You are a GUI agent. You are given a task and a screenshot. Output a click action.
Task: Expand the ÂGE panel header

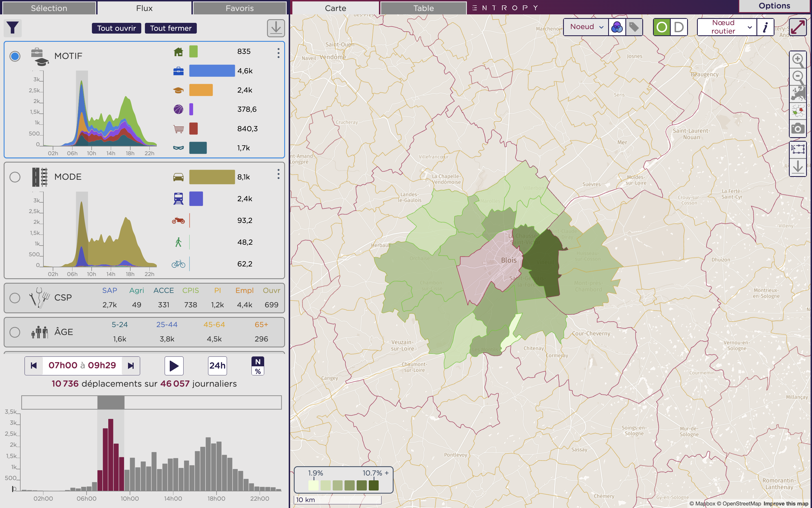coord(144,332)
